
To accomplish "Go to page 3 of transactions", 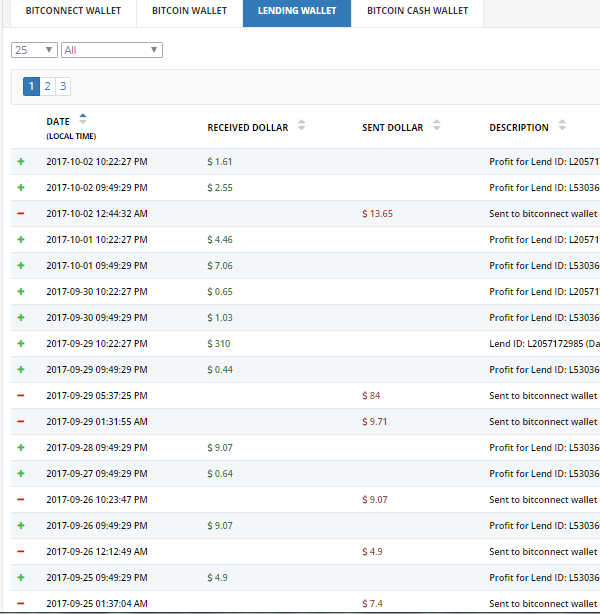I will (63, 86).
